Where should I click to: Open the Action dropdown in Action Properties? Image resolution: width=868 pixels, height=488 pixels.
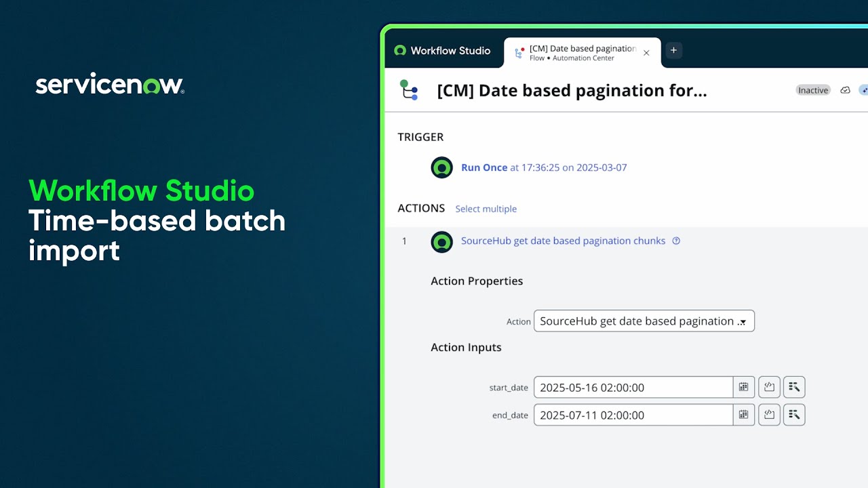pyautogui.click(x=644, y=321)
